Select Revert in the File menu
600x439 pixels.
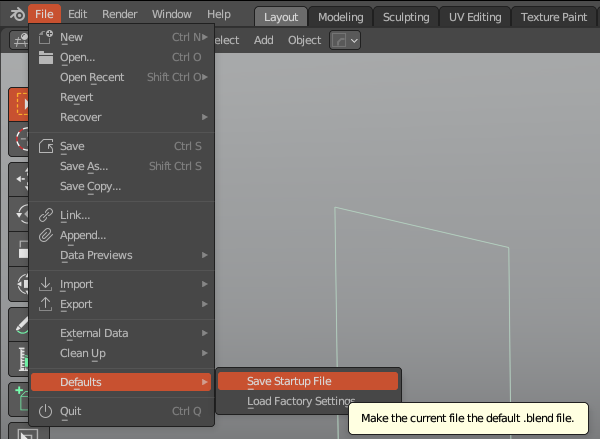coord(121,97)
